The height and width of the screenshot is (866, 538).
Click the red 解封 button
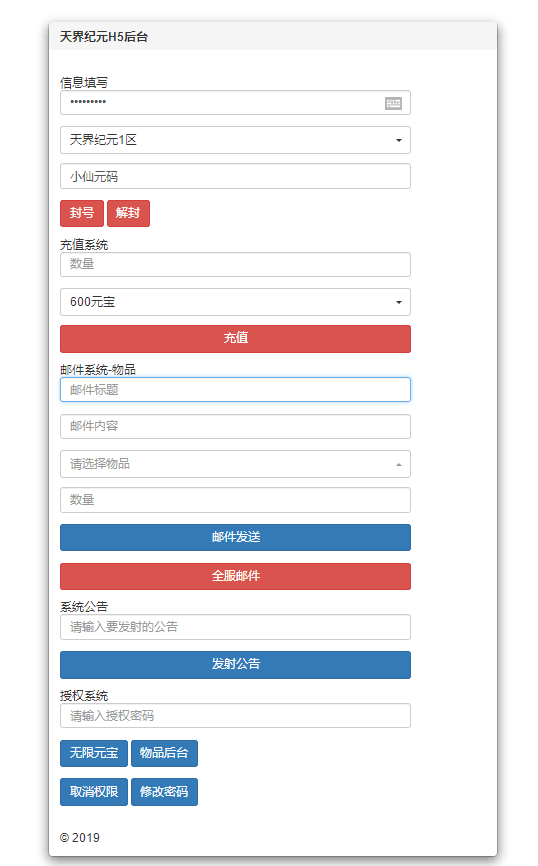coord(128,213)
